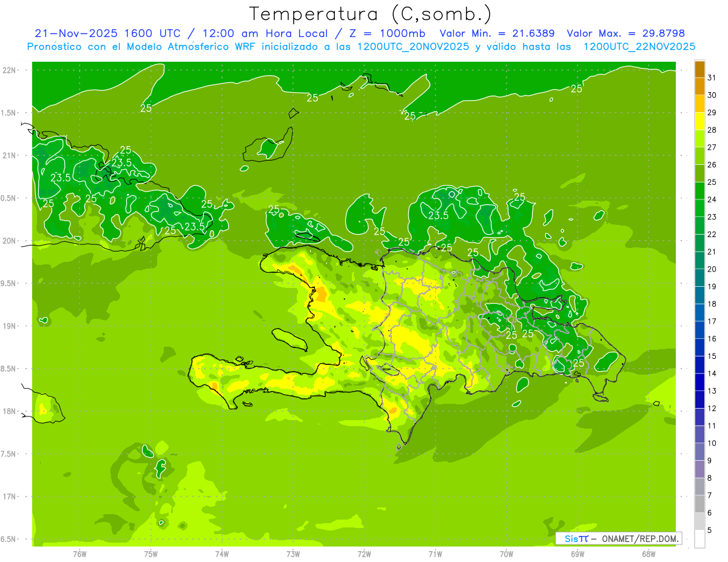This screenshot has height=562, width=728.
Task: Click the clipped "8.5N" latitude label
Action: pos(9,369)
